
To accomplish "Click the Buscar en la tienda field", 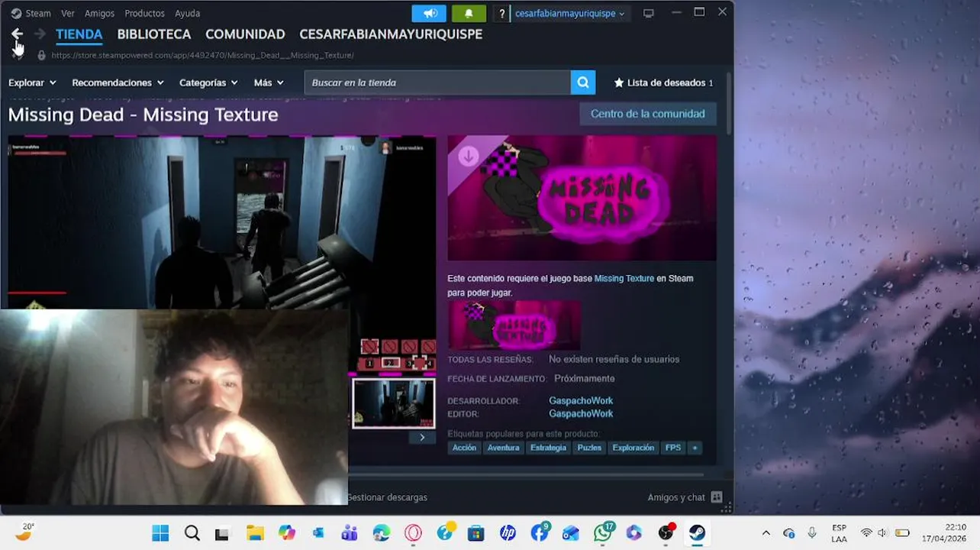I will pyautogui.click(x=437, y=82).
